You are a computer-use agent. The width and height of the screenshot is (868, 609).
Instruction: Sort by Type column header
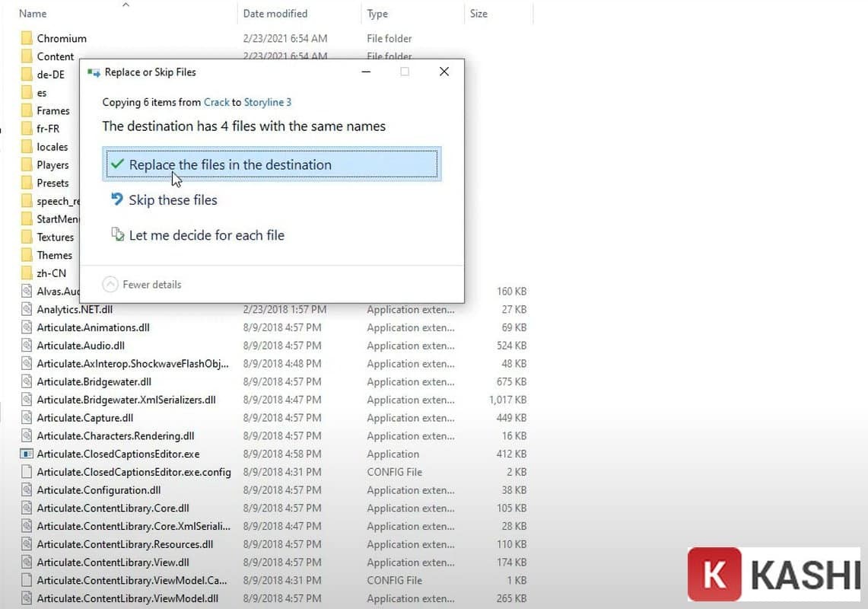(377, 13)
